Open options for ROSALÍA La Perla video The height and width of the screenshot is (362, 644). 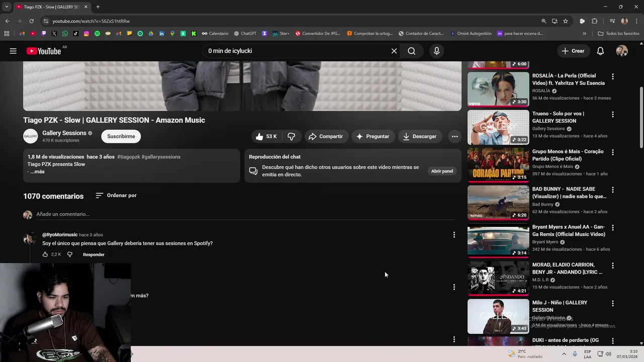click(612, 76)
